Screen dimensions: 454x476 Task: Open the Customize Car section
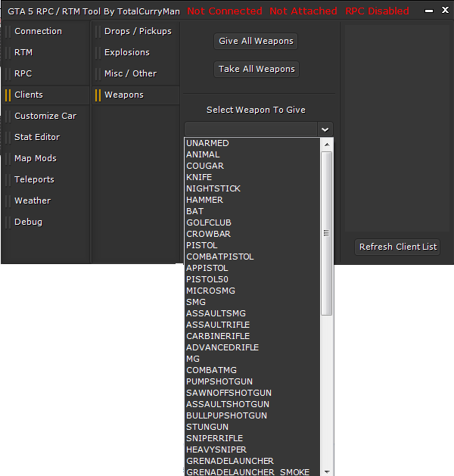(x=45, y=116)
